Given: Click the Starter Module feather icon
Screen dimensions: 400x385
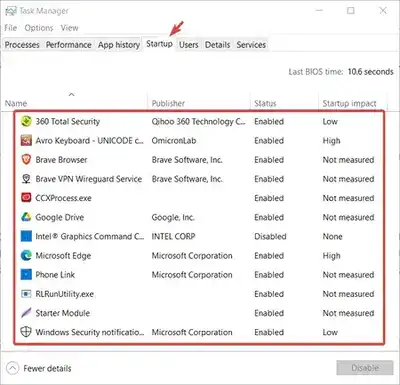Looking at the screenshot, I should pyautogui.click(x=26, y=313).
